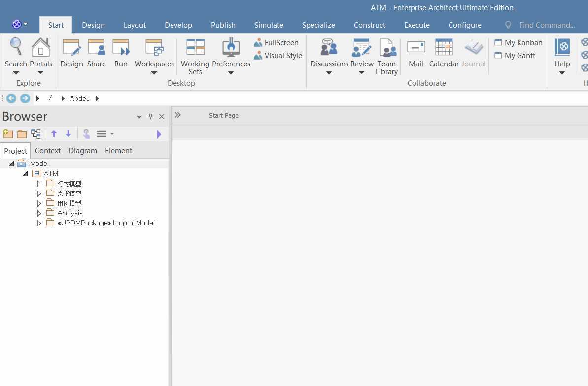Screen dimensions: 588x386
Task: Open the Configure ribbon tab
Action: coord(465,25)
